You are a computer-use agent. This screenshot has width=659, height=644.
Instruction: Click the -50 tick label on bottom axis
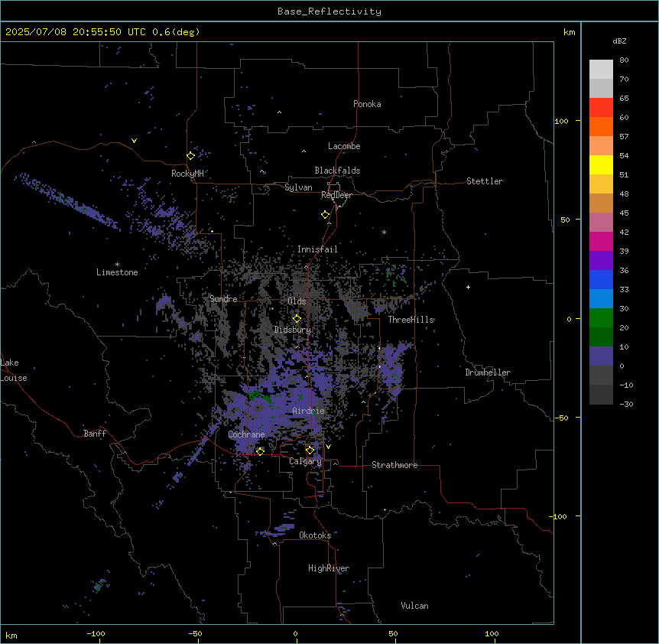coord(195,633)
